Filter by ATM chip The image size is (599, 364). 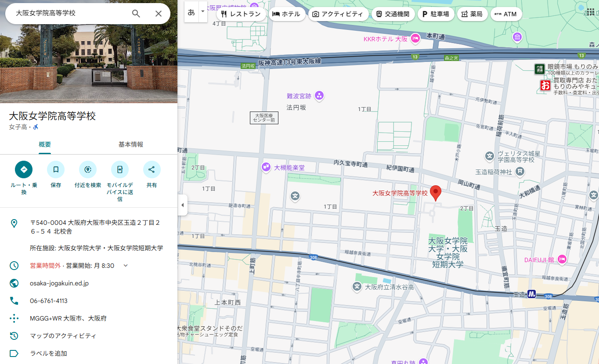point(506,14)
